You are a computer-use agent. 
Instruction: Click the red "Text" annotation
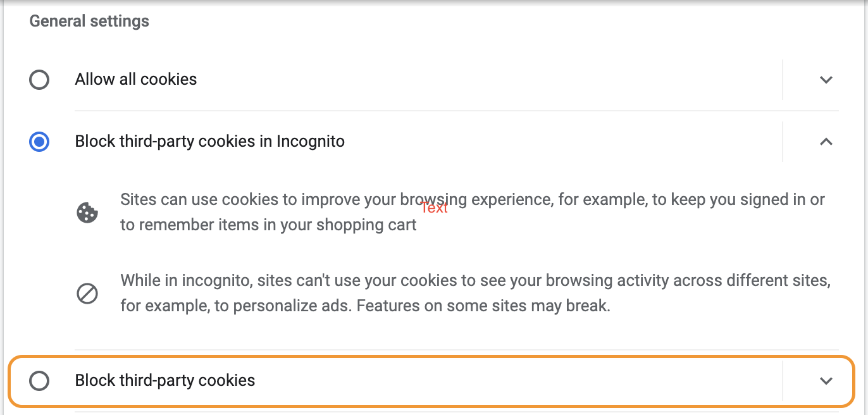(x=434, y=207)
